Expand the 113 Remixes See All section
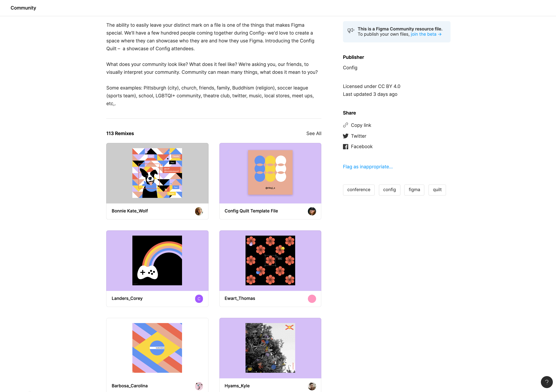Viewport: 556px width, 392px height. [x=314, y=133]
